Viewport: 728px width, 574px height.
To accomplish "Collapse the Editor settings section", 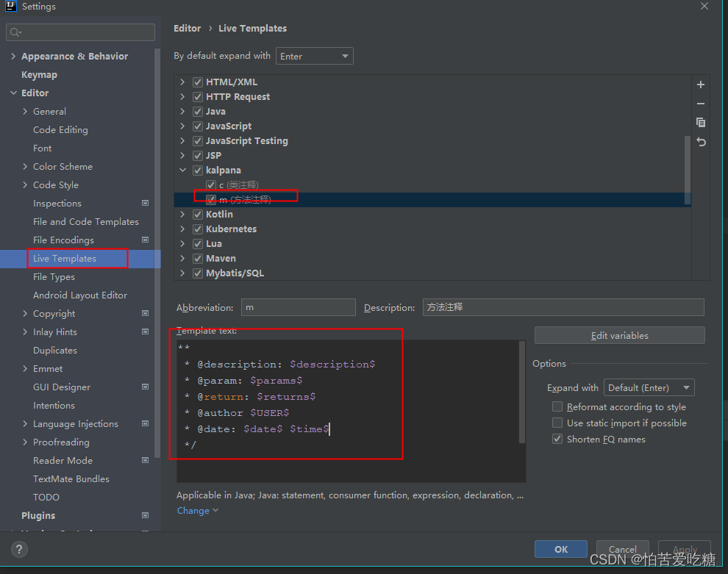I will [13, 93].
